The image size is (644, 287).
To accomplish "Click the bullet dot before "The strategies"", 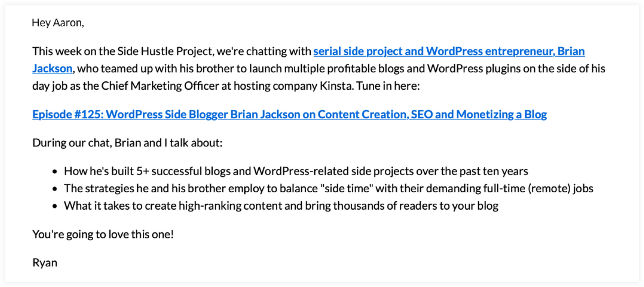I will pyautogui.click(x=55, y=189).
